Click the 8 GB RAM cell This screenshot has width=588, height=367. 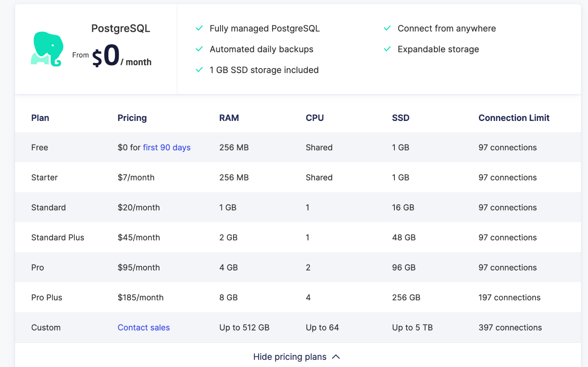(x=228, y=298)
